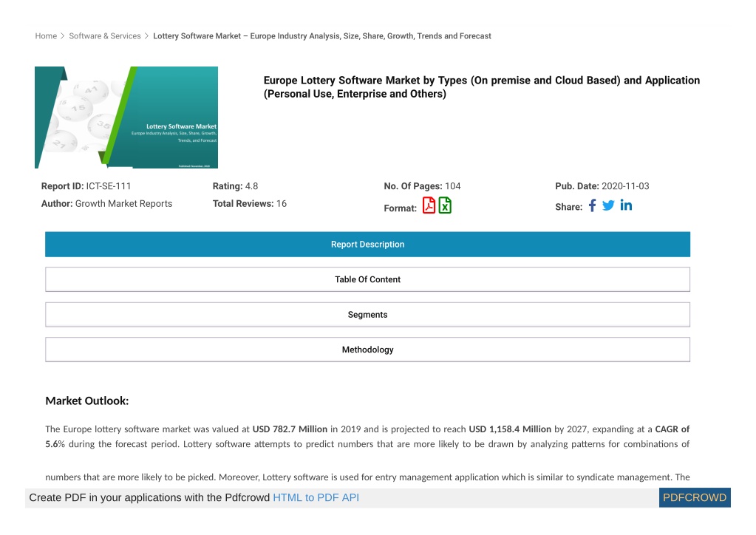This screenshot has width=756, height=535.
Task: Follow the HTML to PDF API link
Action: tap(316, 498)
